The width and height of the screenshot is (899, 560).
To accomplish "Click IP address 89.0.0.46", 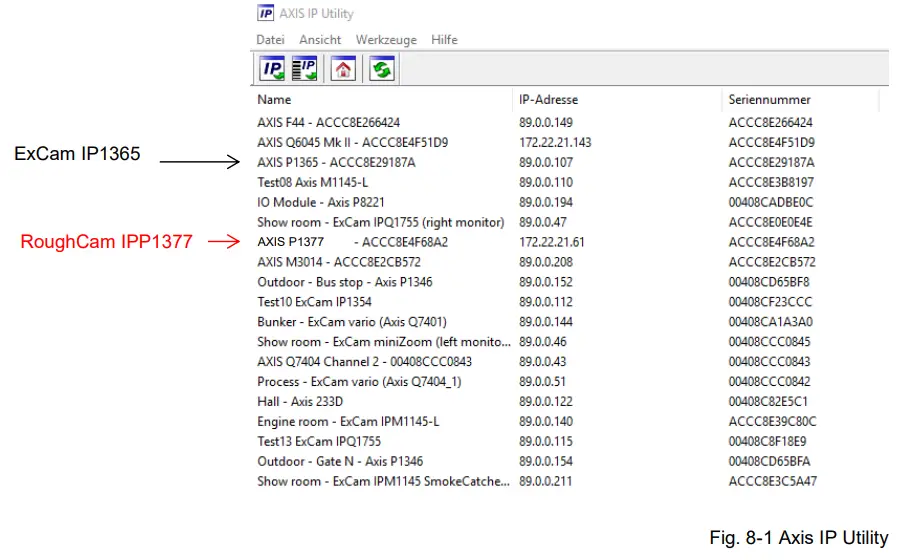I will 542,342.
